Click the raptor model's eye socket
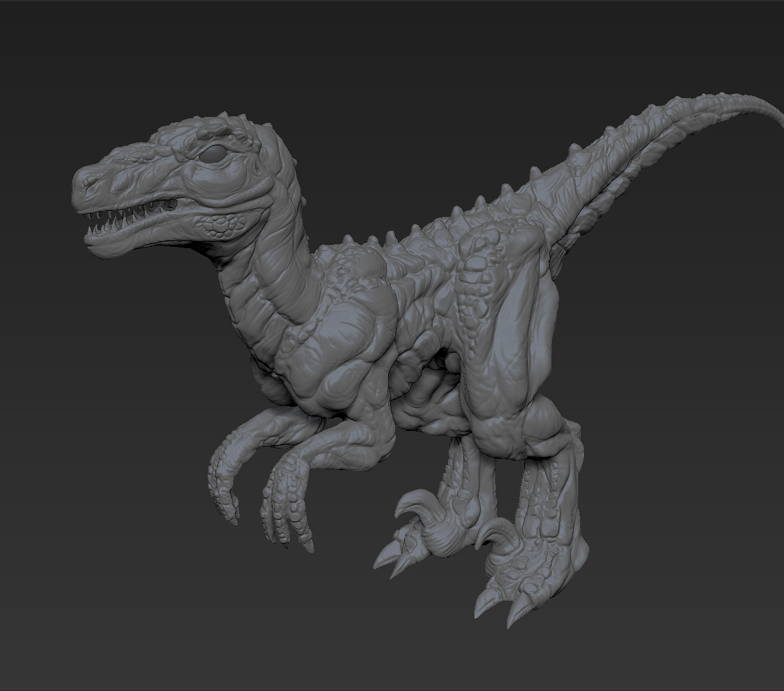Image resolution: width=784 pixels, height=691 pixels. click(x=214, y=155)
